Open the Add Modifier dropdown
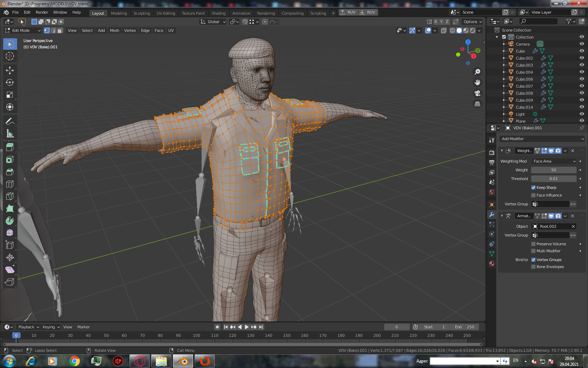This screenshot has height=368, width=588. (542, 139)
